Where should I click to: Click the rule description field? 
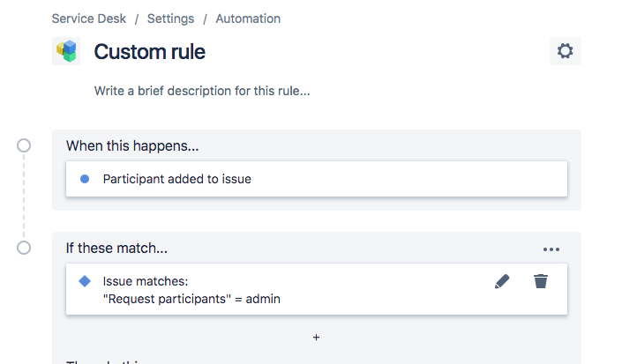coord(202,91)
